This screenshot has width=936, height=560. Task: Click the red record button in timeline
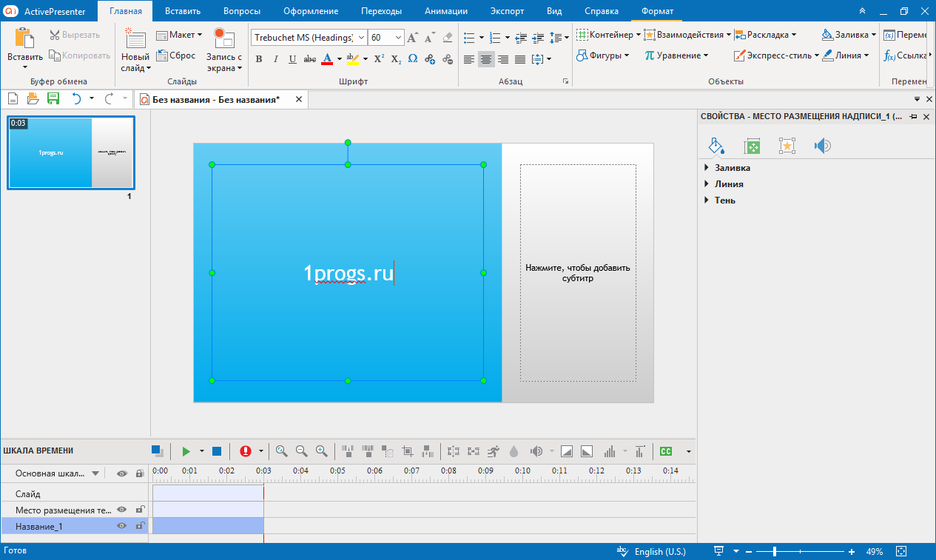(x=245, y=451)
